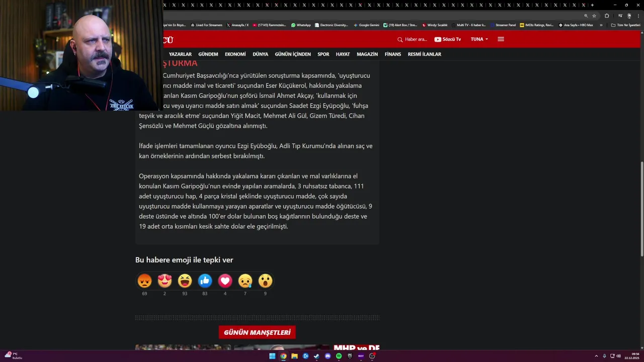Viewport: 644px width, 362px height.
Task: Open the MAGAZİN section
Action: click(x=367, y=54)
